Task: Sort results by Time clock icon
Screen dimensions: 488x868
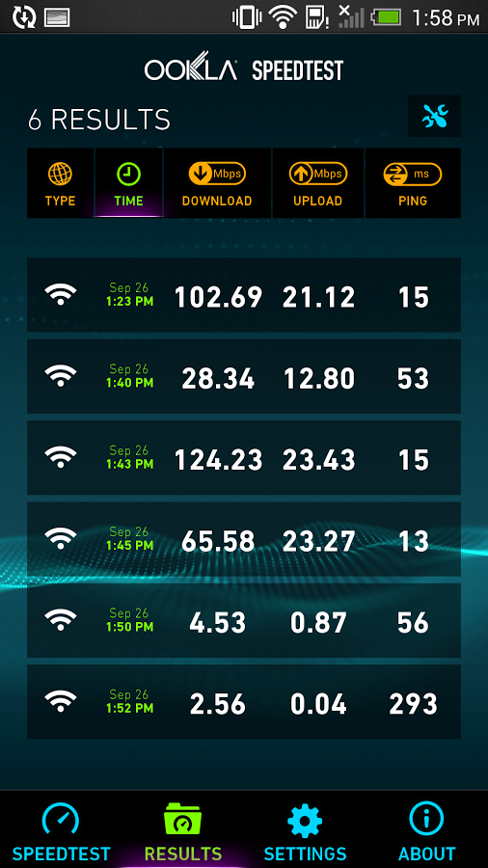Action: point(129,182)
